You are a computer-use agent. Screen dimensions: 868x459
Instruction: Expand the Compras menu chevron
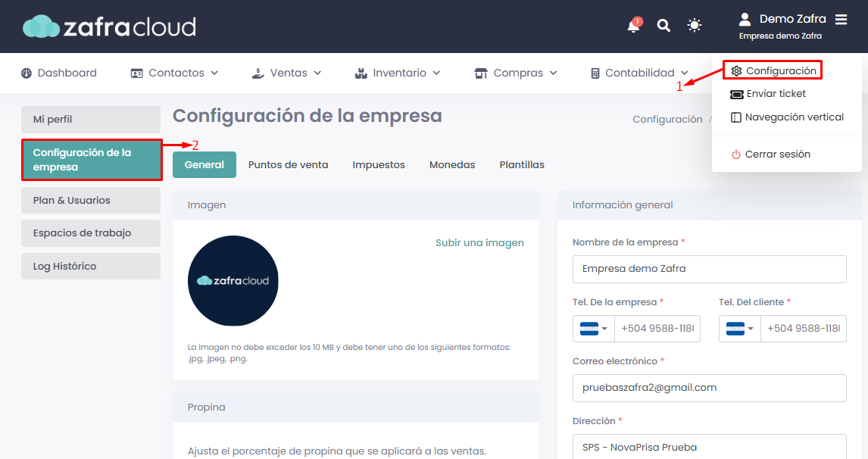click(x=553, y=73)
